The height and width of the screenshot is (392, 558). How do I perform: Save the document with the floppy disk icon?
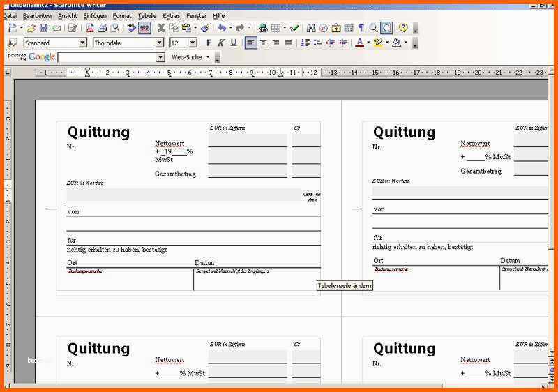coord(43,28)
